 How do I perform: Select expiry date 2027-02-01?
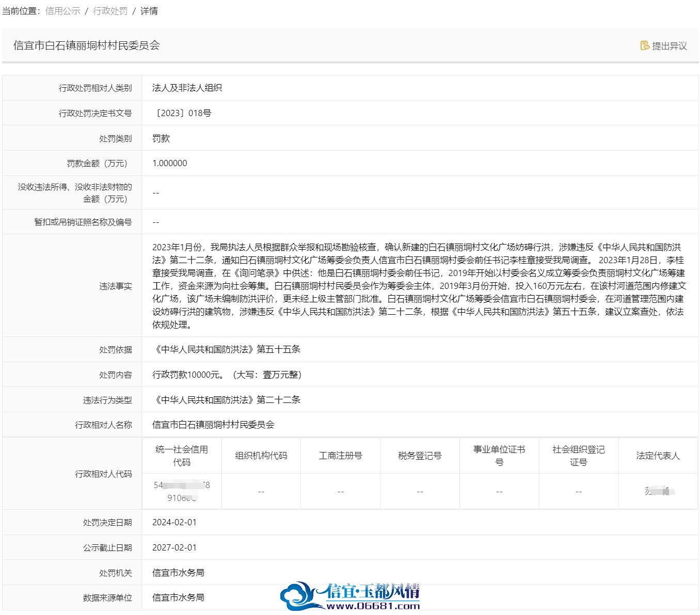coord(174,547)
